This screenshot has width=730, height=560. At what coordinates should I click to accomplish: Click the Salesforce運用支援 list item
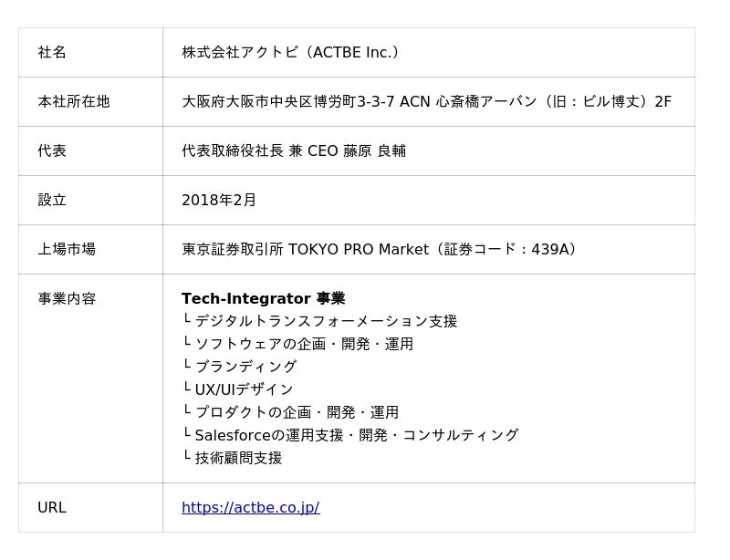point(356,436)
